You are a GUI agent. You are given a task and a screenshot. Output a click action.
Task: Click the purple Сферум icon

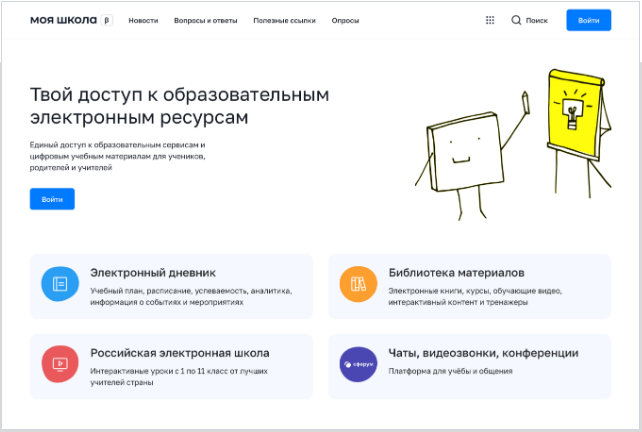358,363
